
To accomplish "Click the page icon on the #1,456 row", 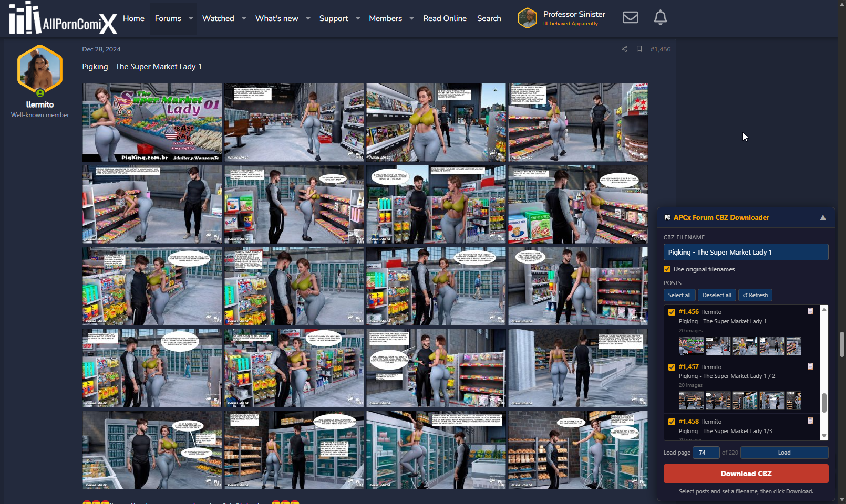I will tap(810, 311).
